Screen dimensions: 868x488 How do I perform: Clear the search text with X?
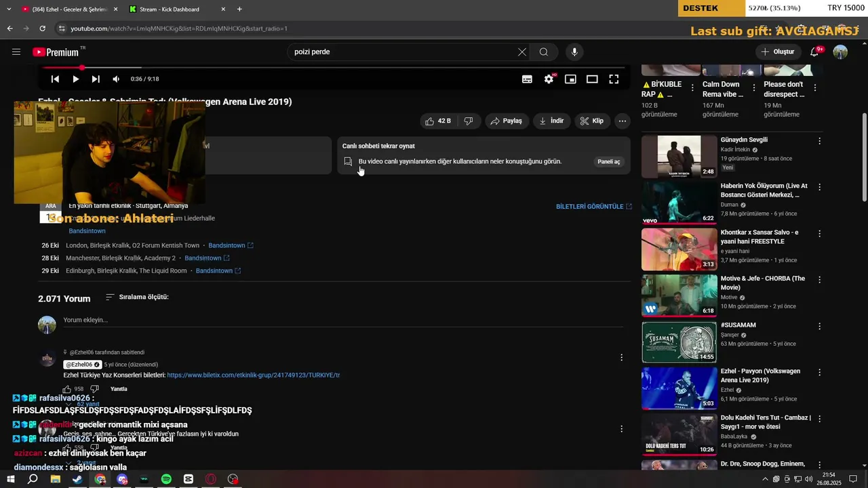[x=522, y=52]
